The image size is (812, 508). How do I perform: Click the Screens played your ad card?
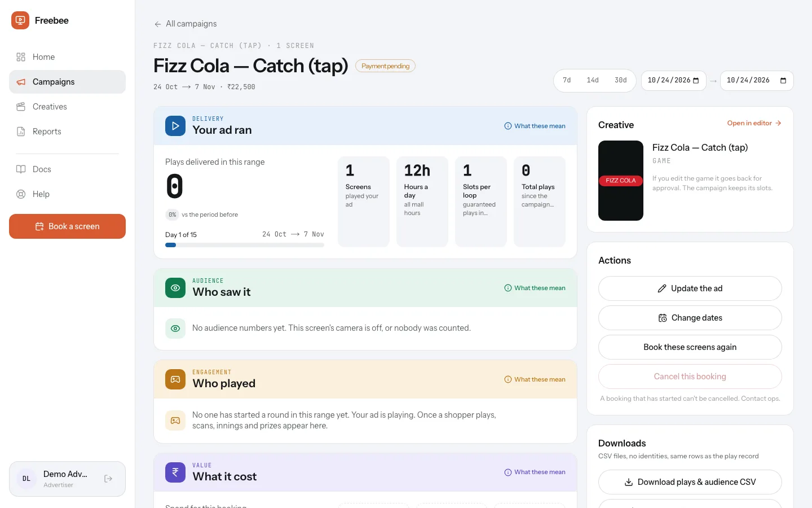click(364, 202)
